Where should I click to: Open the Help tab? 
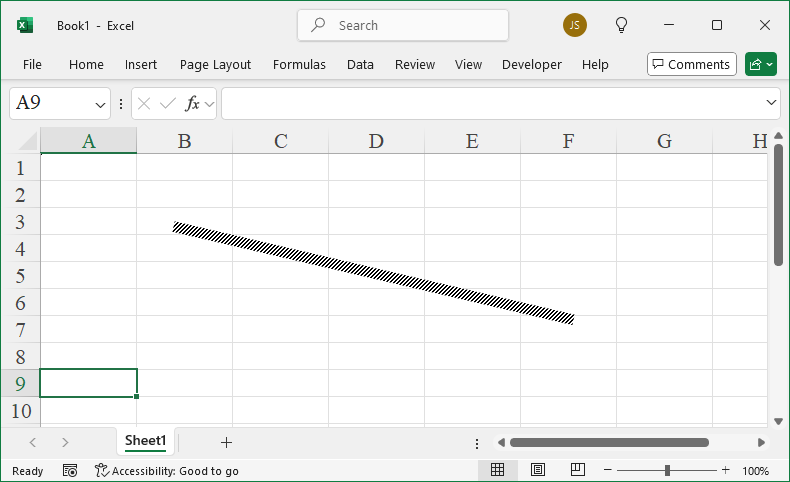pos(595,64)
